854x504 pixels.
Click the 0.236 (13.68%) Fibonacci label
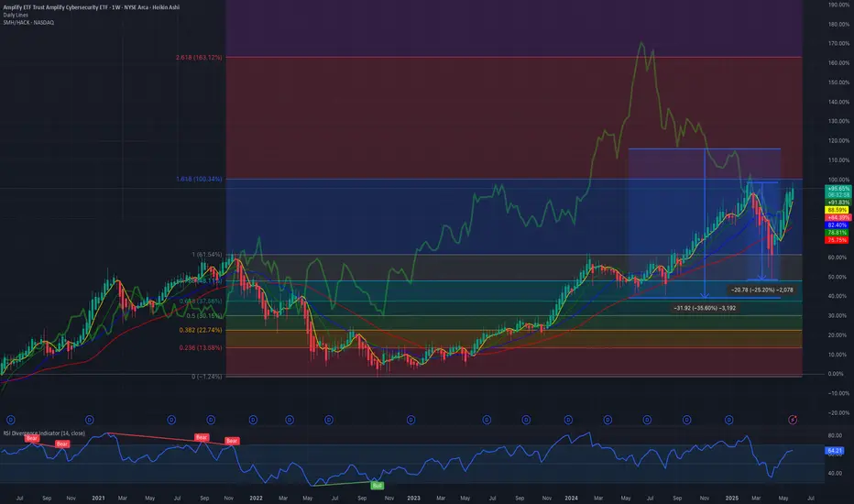pos(201,347)
